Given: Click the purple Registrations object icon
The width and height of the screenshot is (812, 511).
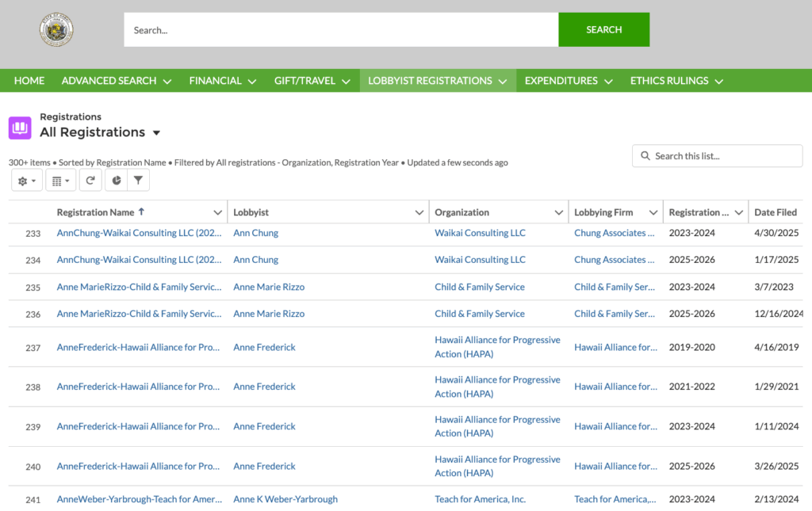Looking at the screenshot, I should (20, 127).
